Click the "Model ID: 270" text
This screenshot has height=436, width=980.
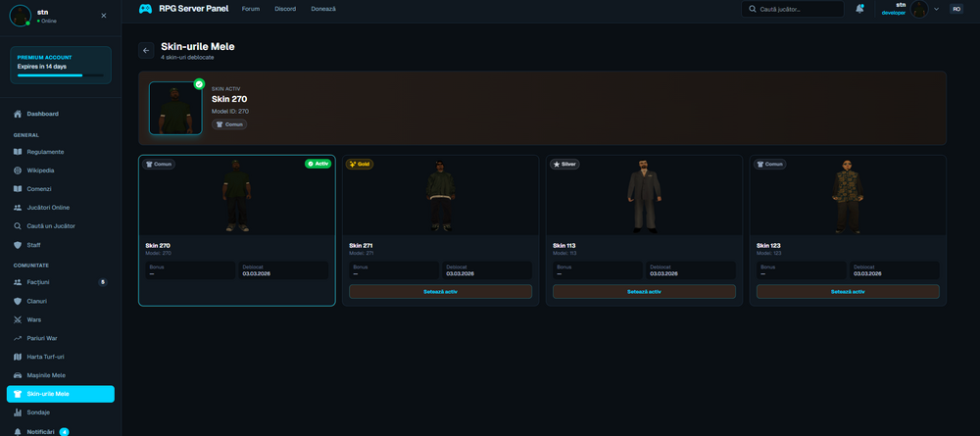point(230,111)
